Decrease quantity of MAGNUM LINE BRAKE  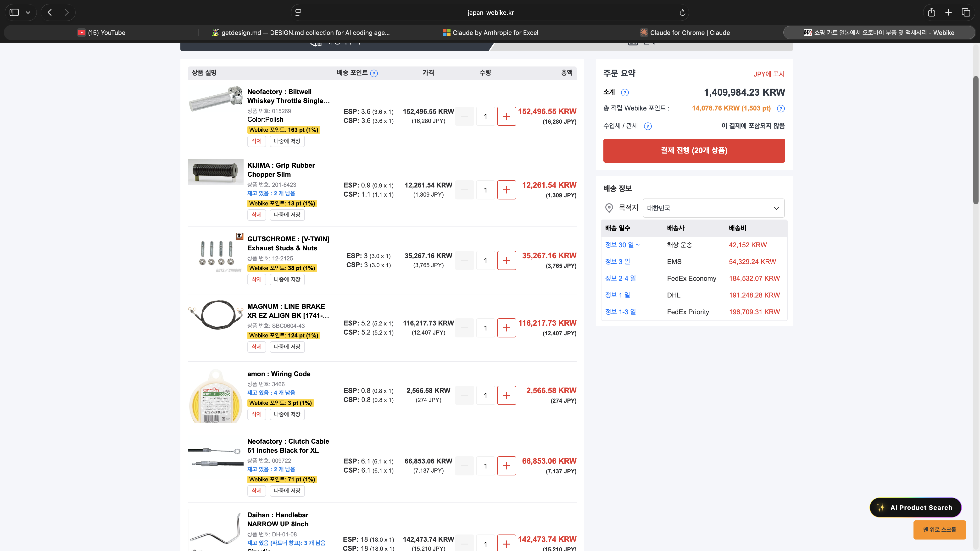464,328
